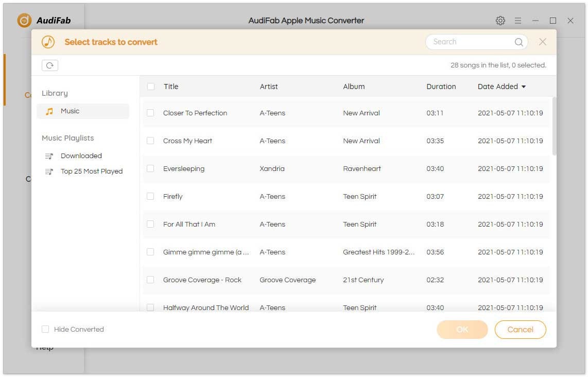Click the songs count status text
The height and width of the screenshot is (377, 588).
(x=498, y=65)
